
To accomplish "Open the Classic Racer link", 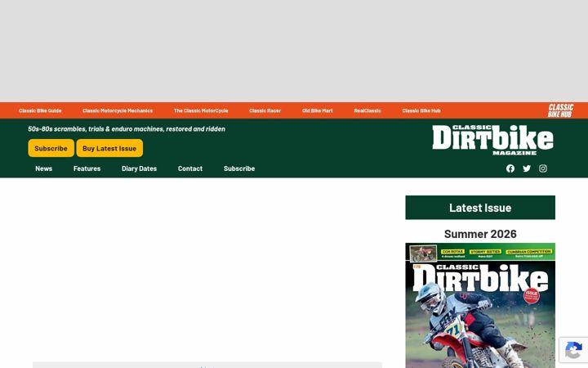I will click(265, 110).
